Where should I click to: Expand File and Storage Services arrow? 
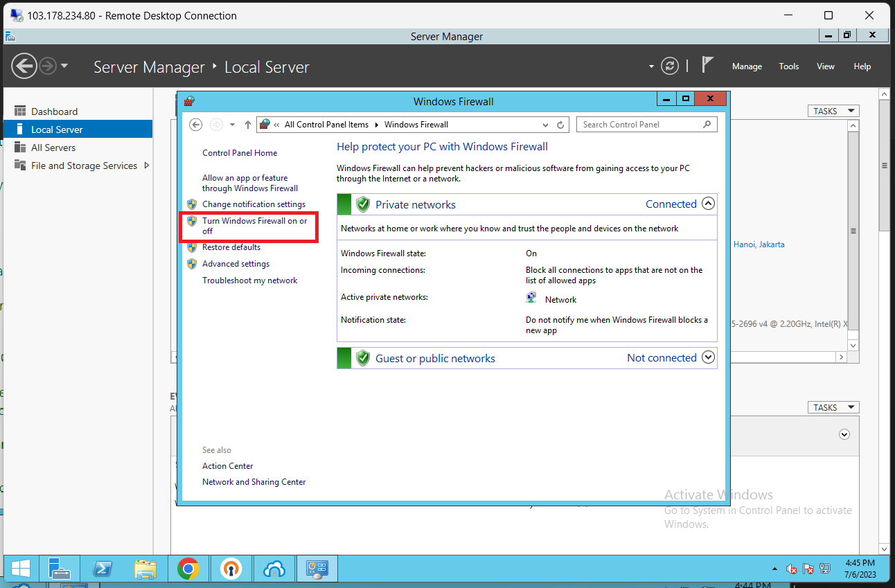point(147,166)
